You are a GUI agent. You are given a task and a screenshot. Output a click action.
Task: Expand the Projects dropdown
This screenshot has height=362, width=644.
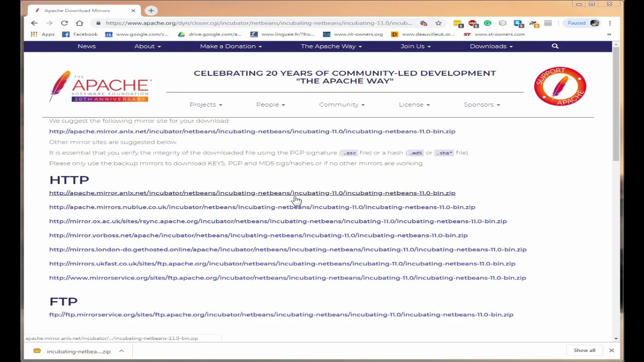point(206,105)
